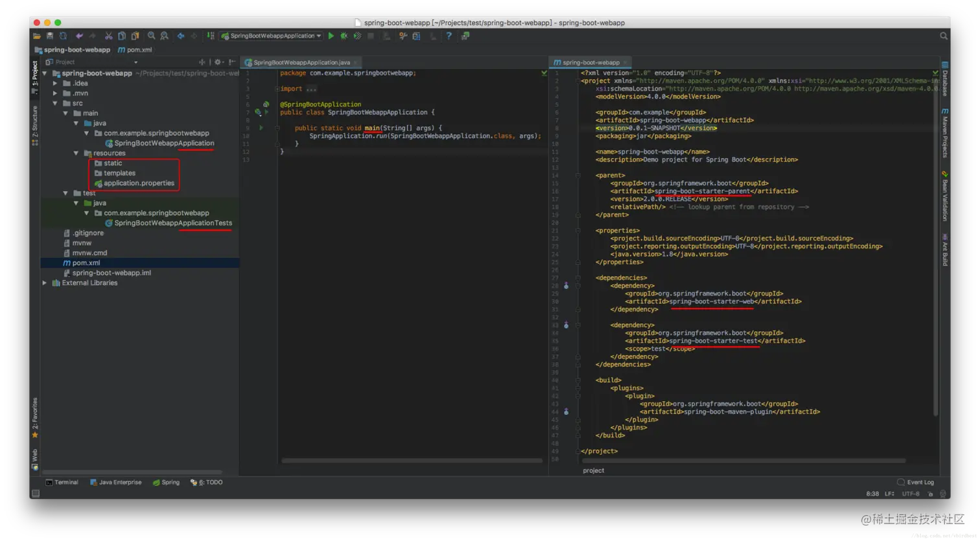Open the Database side panel
Screen dimensions: 980x541
coord(945,80)
